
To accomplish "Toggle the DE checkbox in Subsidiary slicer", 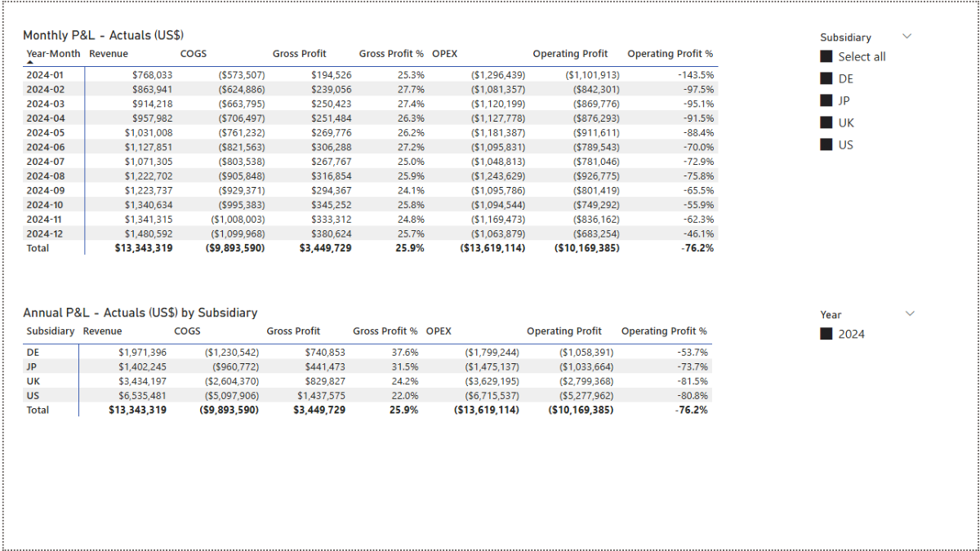I will pos(826,78).
